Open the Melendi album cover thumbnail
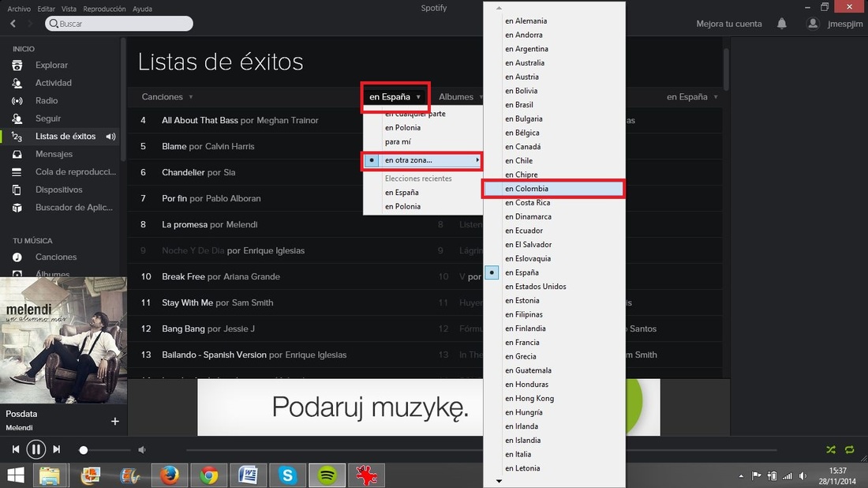The image size is (868, 488). (x=63, y=340)
